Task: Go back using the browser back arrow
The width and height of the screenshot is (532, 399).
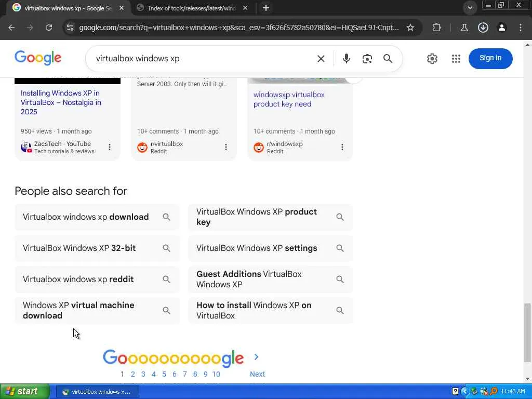Action: tap(11, 28)
